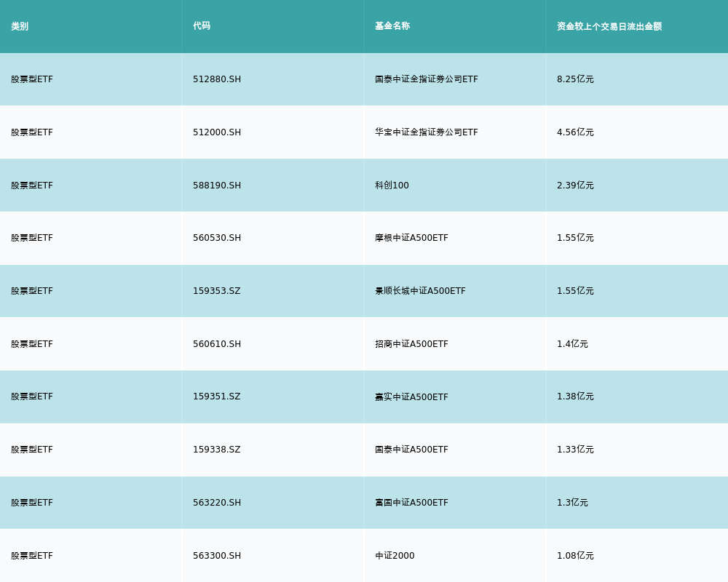Click code 159338.SZ
728x582 pixels.
(216, 450)
